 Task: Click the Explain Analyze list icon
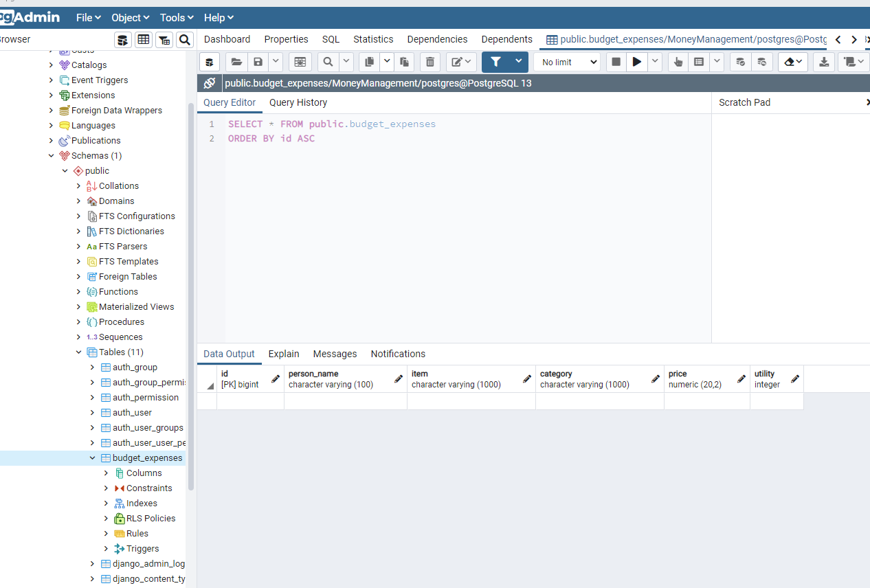tap(699, 62)
